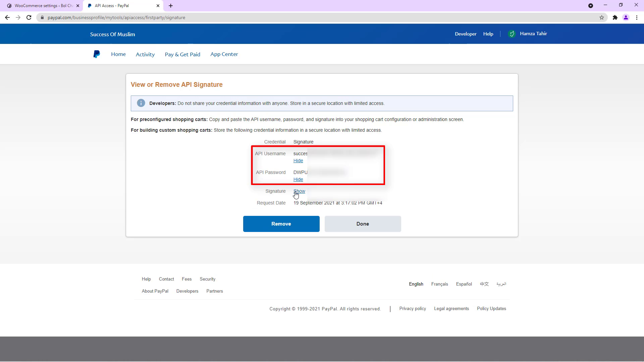Screen dimensions: 644x362
Task: Switch language to Arabic
Action: (501, 284)
